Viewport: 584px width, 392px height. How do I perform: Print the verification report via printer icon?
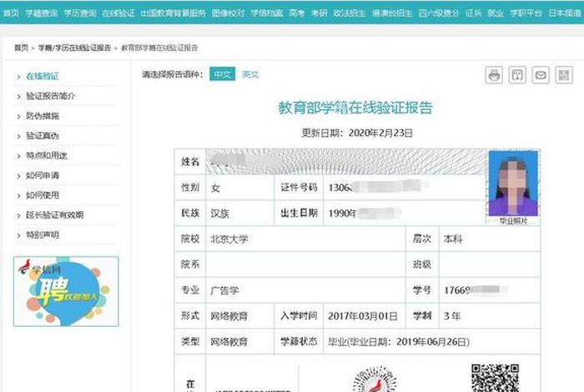coord(494,75)
